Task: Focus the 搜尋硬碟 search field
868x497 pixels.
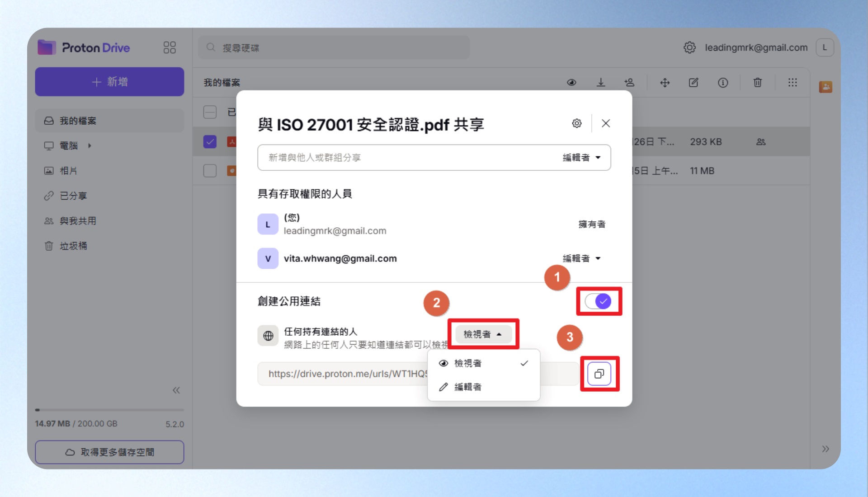Action: click(334, 47)
